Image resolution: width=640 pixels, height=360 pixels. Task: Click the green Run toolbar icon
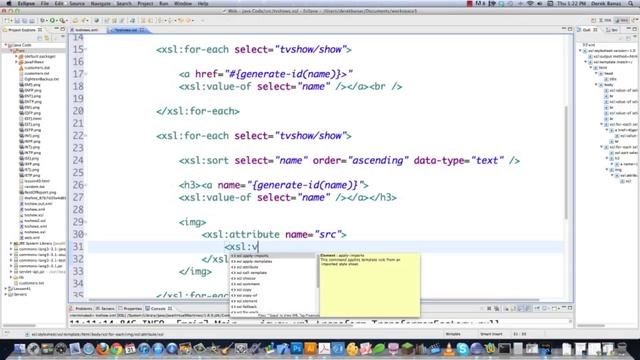52,20
